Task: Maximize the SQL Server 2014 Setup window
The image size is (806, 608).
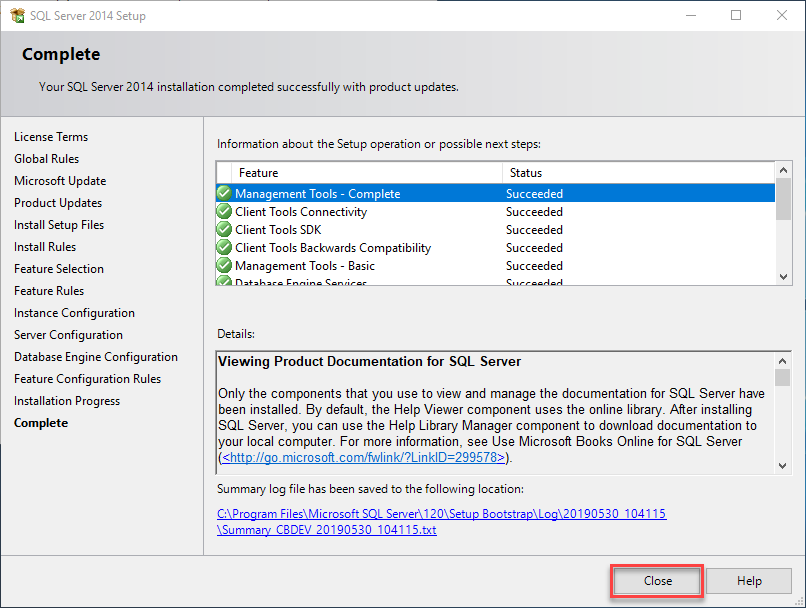Action: point(736,15)
